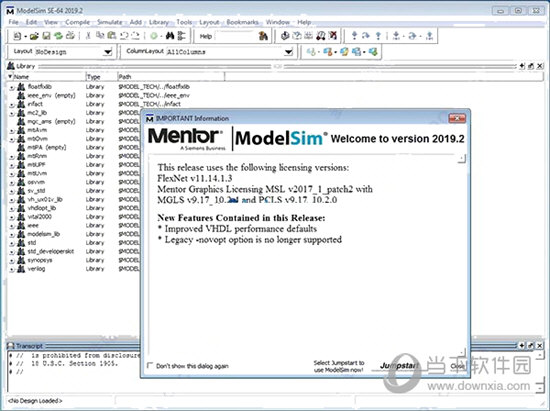Click the Step Over curved arrow icon

coord(365,36)
